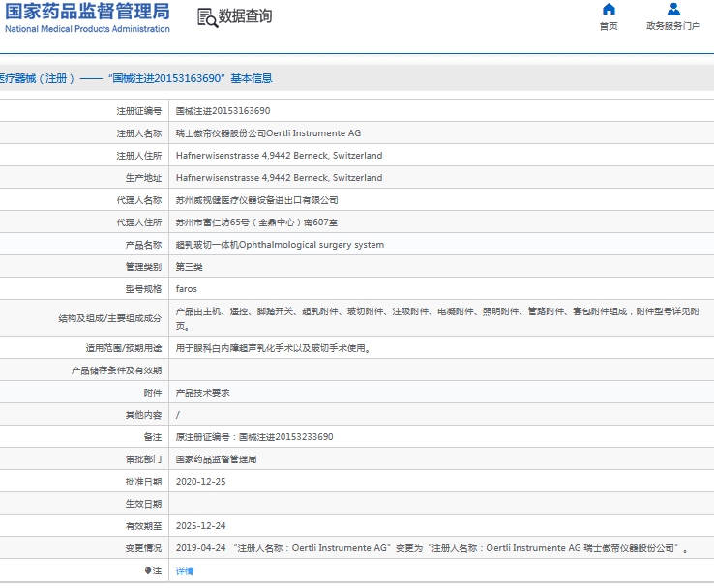Open the 政务服务门户 person icon

click(x=673, y=9)
